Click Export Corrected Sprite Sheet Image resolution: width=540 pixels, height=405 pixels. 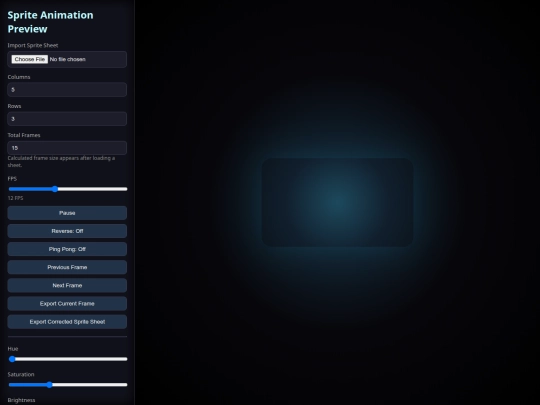click(67, 322)
